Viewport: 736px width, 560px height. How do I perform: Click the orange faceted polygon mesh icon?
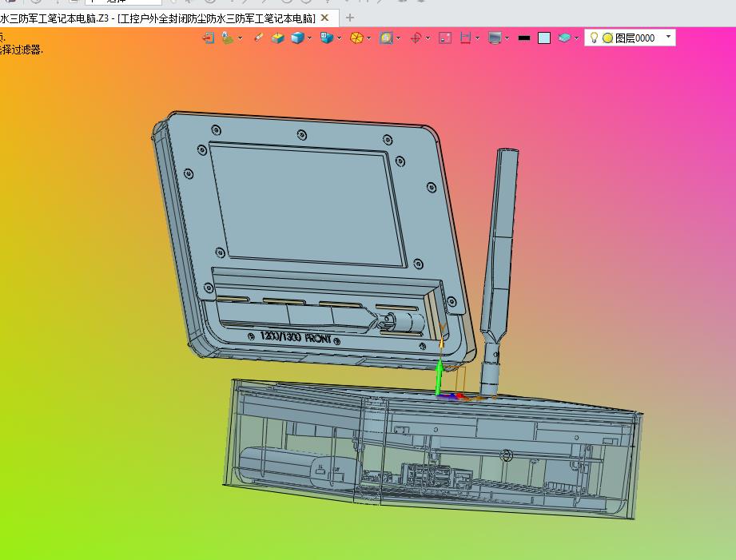[356, 38]
